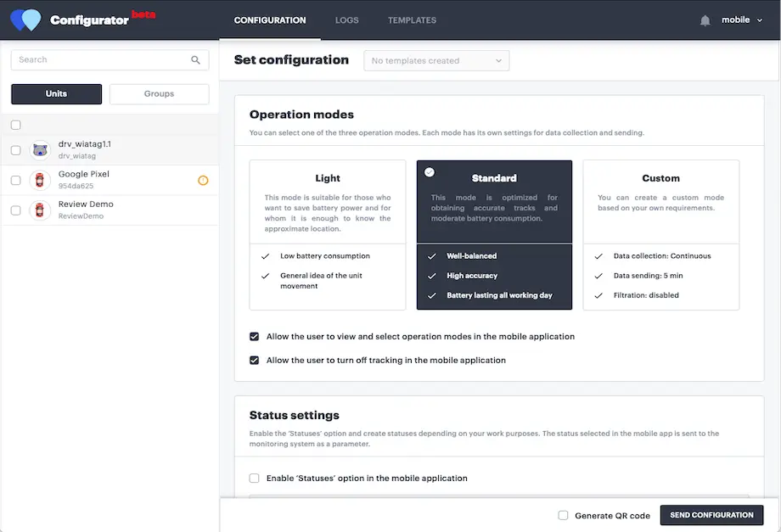Click checkmark next to Low battery consumption
781x532 pixels.
tap(265, 256)
